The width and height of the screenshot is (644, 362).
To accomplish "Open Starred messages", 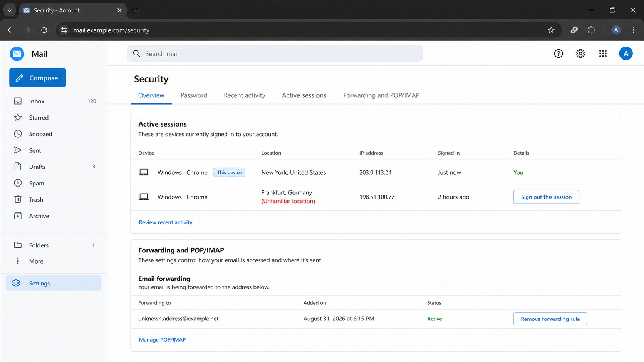I will [x=54, y=118].
